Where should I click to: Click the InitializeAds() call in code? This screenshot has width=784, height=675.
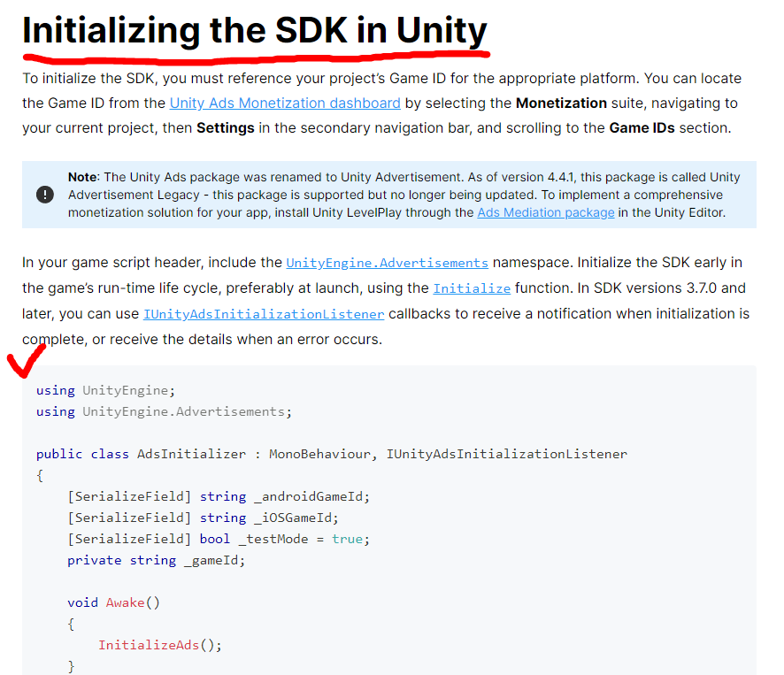point(159,645)
